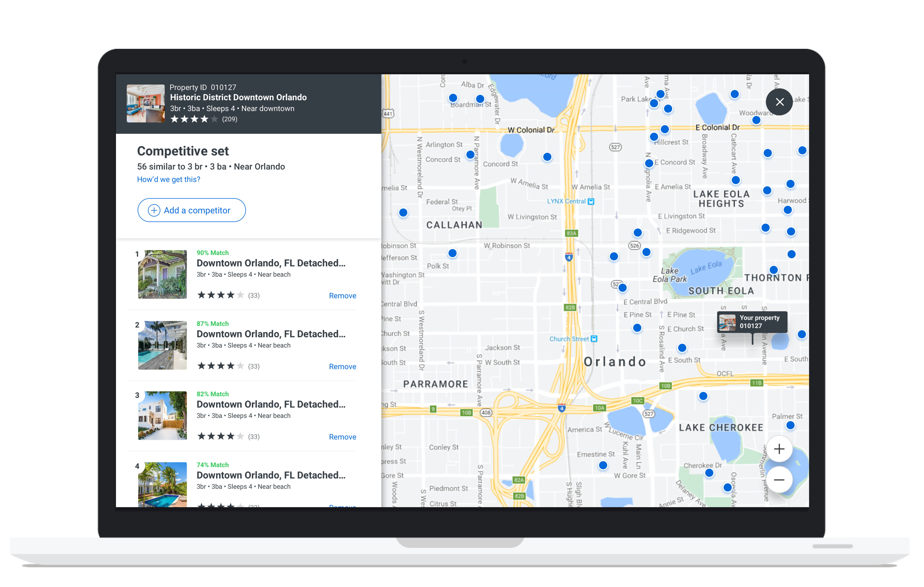Select the map pin near Thornton label
Screen dimensions: 924x587
coord(774,270)
